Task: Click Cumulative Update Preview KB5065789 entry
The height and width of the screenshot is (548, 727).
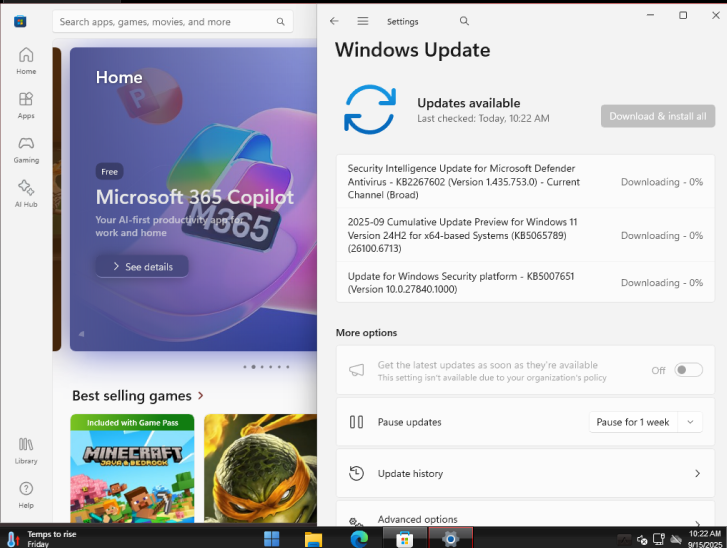Action: click(x=525, y=235)
